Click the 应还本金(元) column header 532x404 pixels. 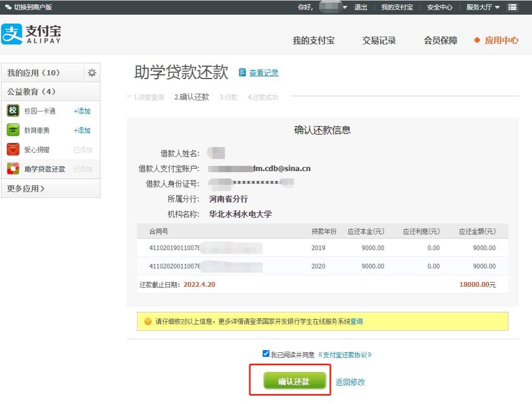[x=365, y=231]
